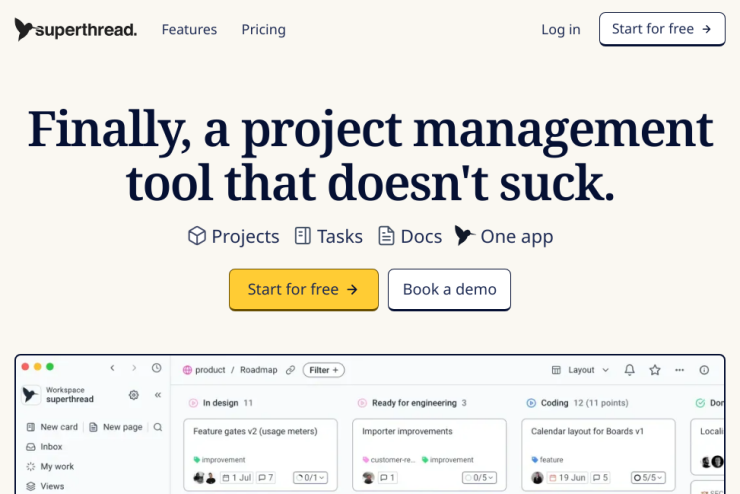
Task: Click the One app hummingbird icon
Action: coord(464,235)
